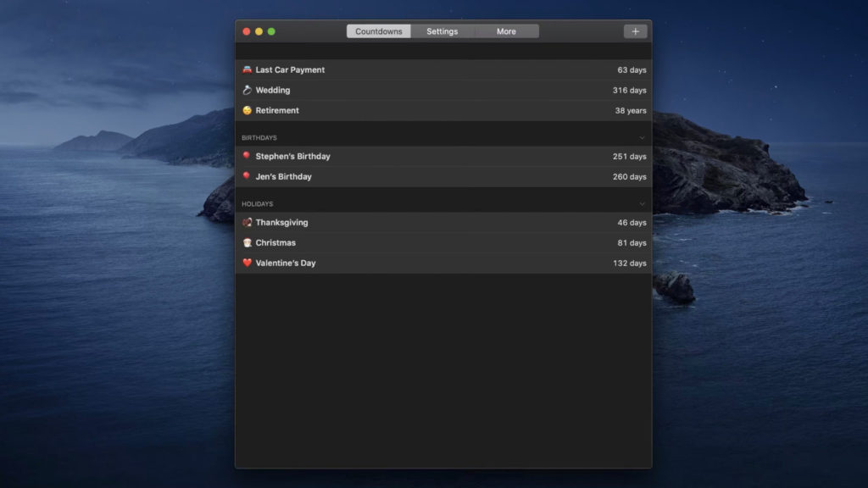Image resolution: width=868 pixels, height=488 pixels.
Task: Collapse the HOLIDAYS section
Action: click(x=643, y=203)
